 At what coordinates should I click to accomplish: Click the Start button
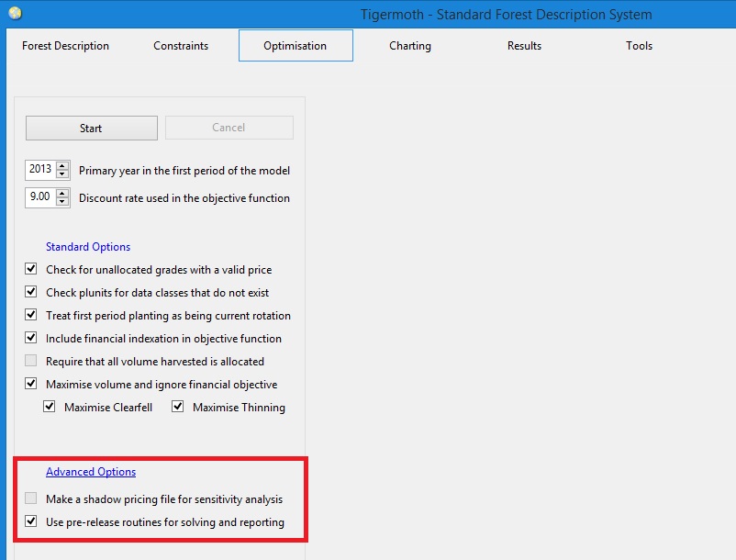pyautogui.click(x=92, y=129)
